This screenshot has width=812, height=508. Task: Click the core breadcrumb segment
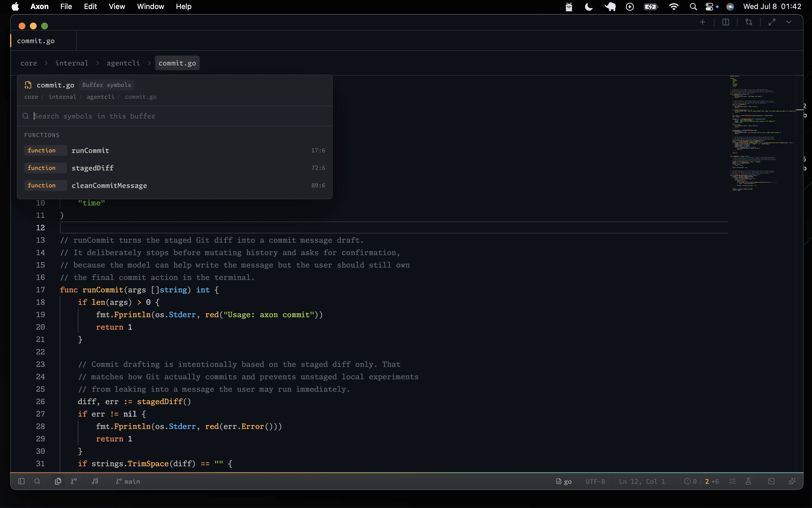28,63
